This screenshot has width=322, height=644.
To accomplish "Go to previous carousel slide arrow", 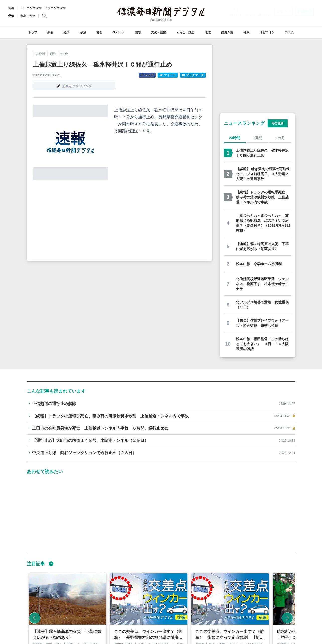I will 35,618.
